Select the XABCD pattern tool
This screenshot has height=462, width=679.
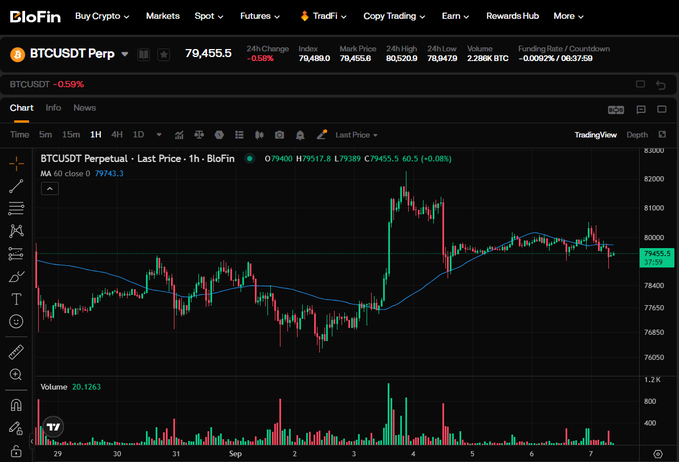16,231
